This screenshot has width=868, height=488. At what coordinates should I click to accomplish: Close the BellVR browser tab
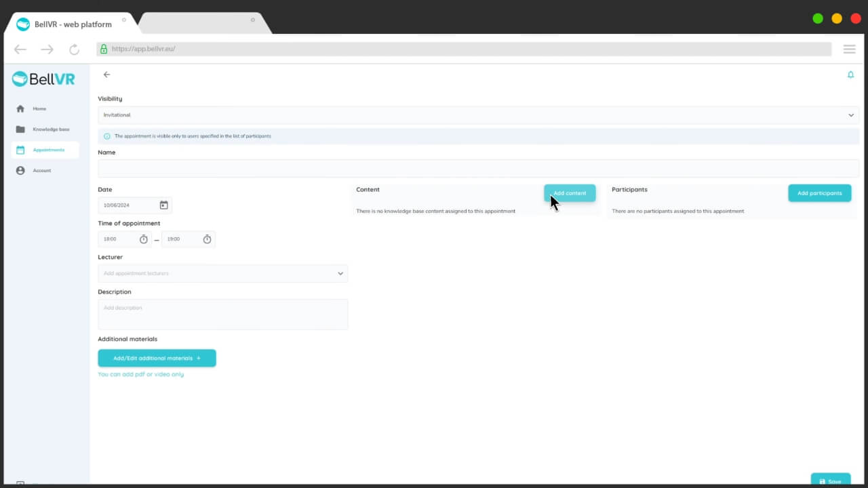tap(124, 20)
